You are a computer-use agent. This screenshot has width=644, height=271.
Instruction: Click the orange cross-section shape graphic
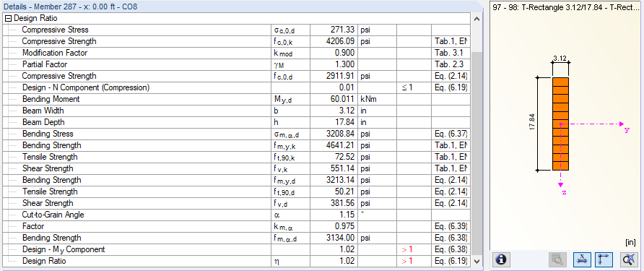(x=560, y=124)
